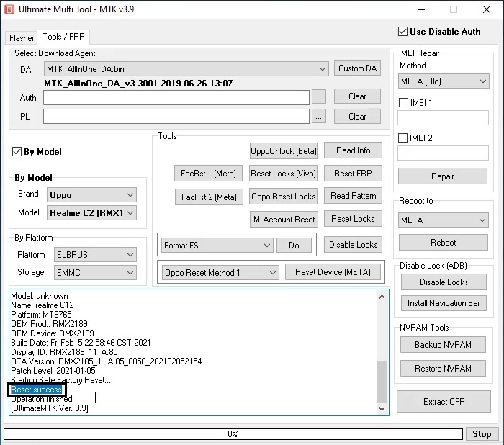This screenshot has width=504, height=445.
Task: Click the Restore NVRAM button
Action: coord(443,368)
